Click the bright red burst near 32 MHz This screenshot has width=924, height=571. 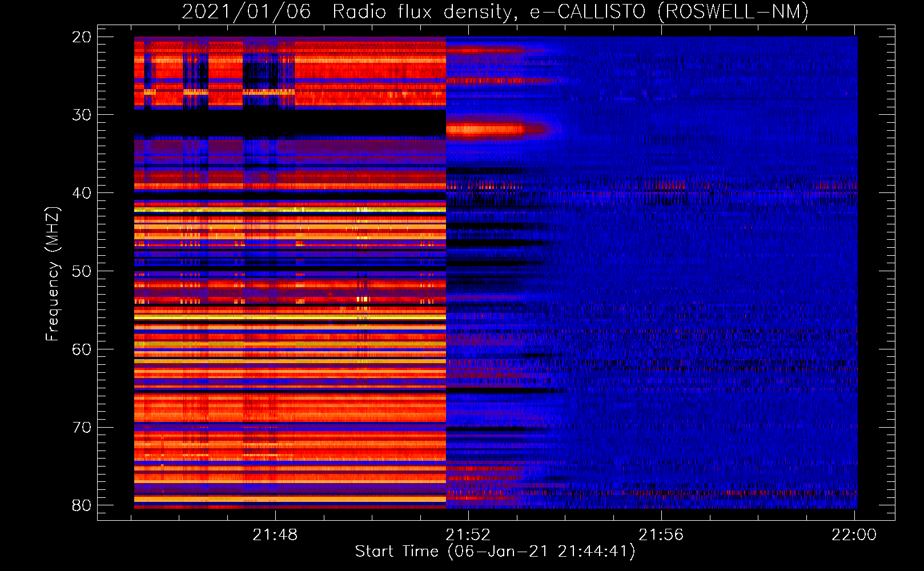[x=485, y=130]
